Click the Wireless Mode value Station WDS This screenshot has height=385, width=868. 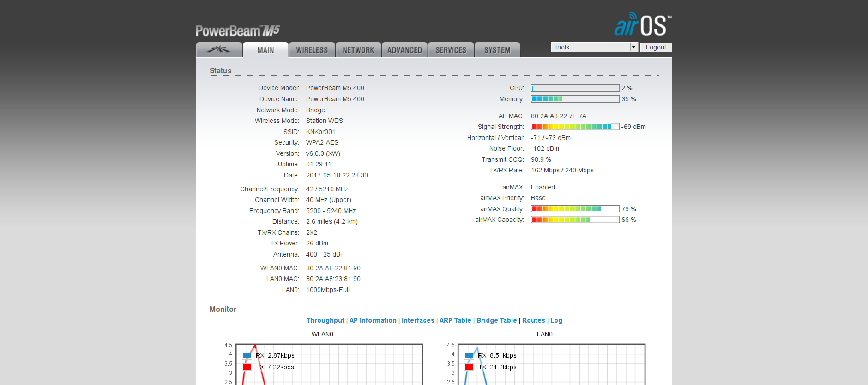pos(325,121)
